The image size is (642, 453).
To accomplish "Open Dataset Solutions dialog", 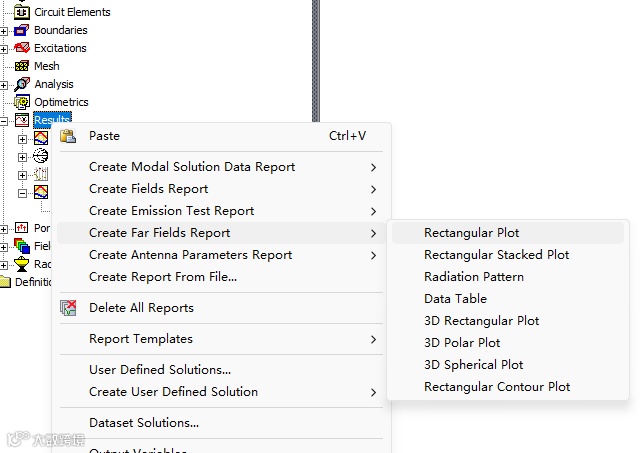I will click(x=143, y=423).
